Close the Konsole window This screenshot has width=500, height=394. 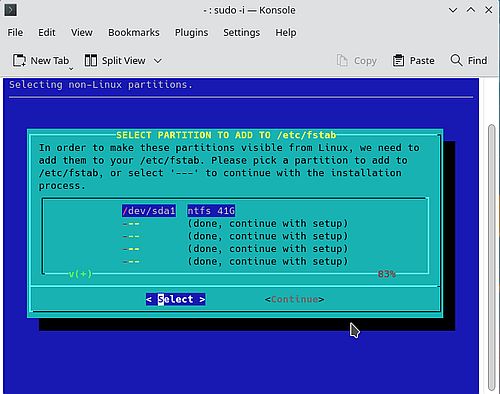(489, 10)
